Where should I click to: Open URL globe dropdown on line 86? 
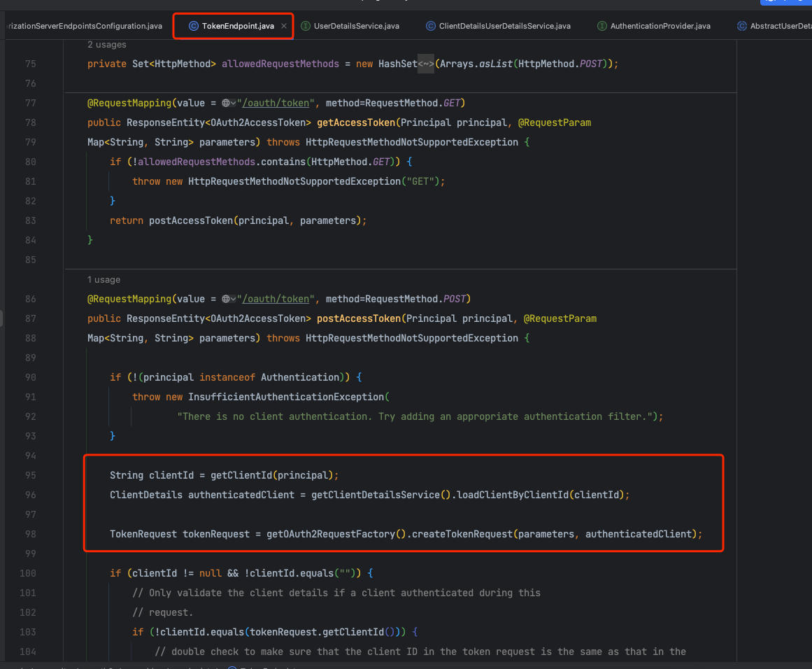(229, 299)
